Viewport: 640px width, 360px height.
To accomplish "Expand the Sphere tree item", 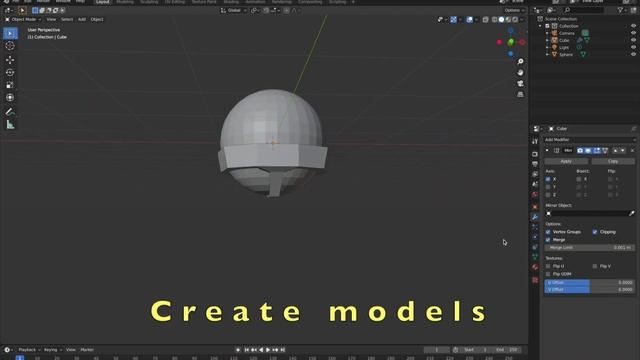I will pyautogui.click(x=547, y=54).
